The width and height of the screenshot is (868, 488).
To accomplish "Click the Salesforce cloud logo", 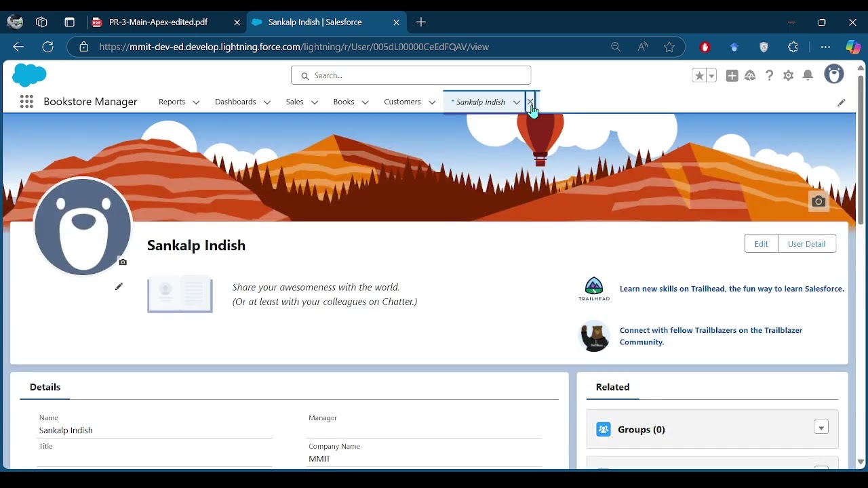I will click(29, 75).
